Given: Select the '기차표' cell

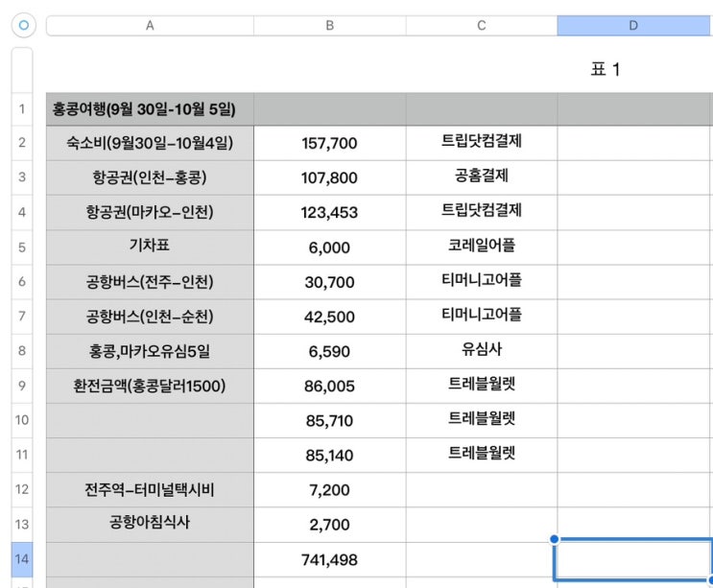Looking at the screenshot, I should tap(150, 247).
